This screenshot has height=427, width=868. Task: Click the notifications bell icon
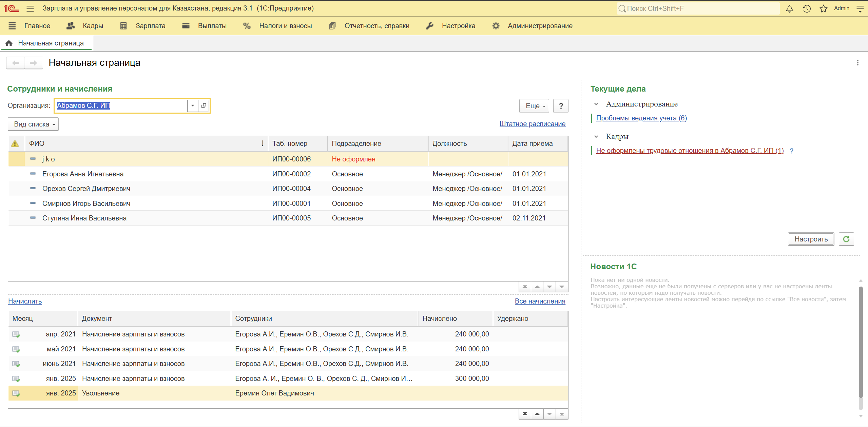point(790,8)
